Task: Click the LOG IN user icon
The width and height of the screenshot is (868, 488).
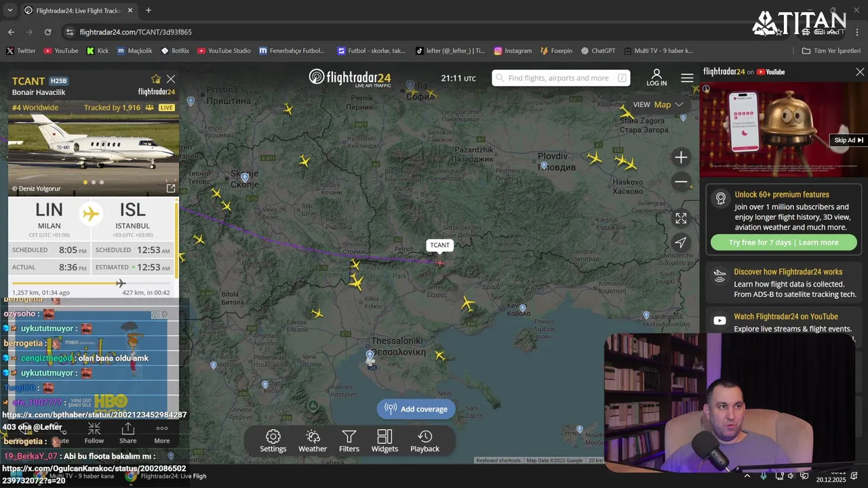Action: coord(656,77)
